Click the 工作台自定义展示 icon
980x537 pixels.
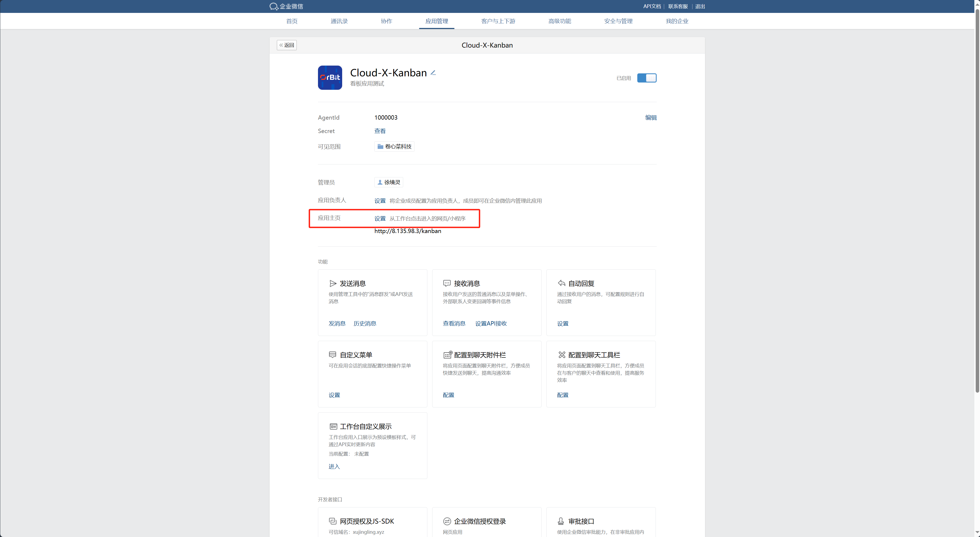pos(333,426)
